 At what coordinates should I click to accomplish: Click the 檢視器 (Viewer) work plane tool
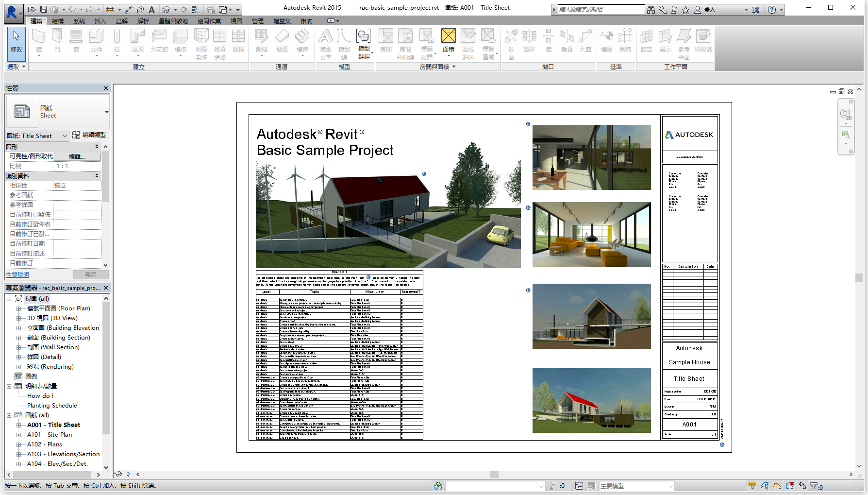point(703,41)
